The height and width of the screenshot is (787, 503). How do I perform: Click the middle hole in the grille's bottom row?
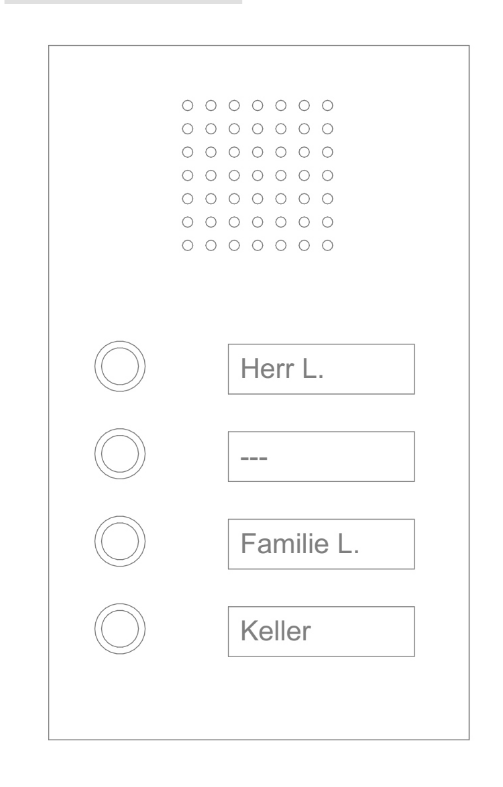coord(258,245)
